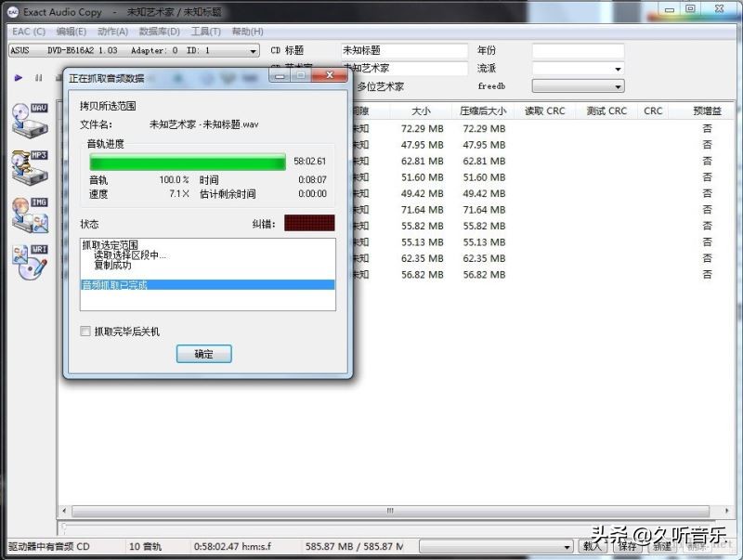This screenshot has height=560, width=743.
Task: Open the freedb dropdown
Action: [578, 86]
